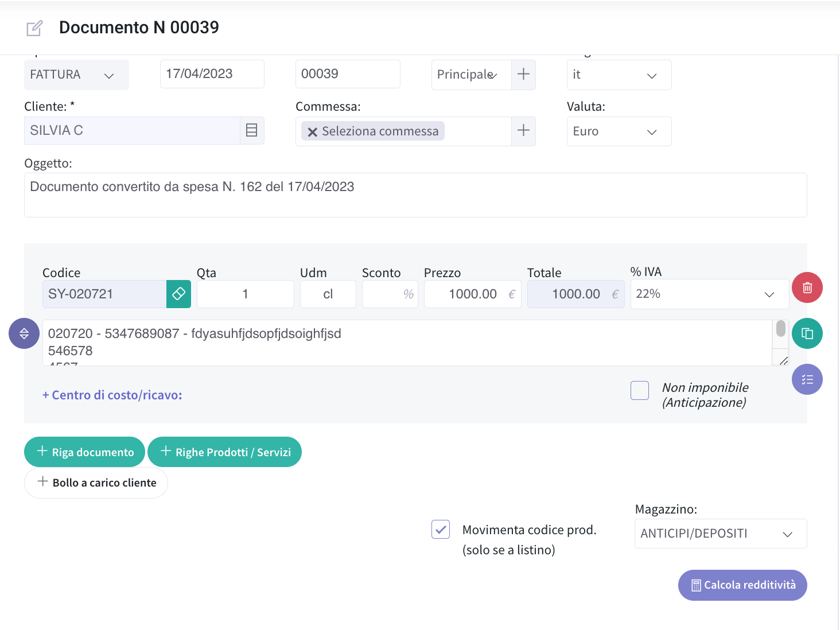
Task: Open the purple checklist icon button
Action: (807, 379)
